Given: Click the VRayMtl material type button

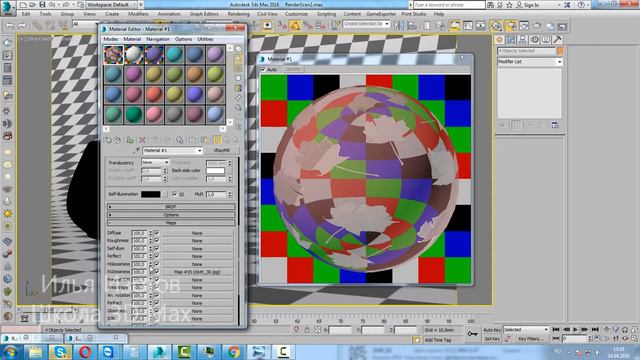Looking at the screenshot, I should click(x=222, y=151).
